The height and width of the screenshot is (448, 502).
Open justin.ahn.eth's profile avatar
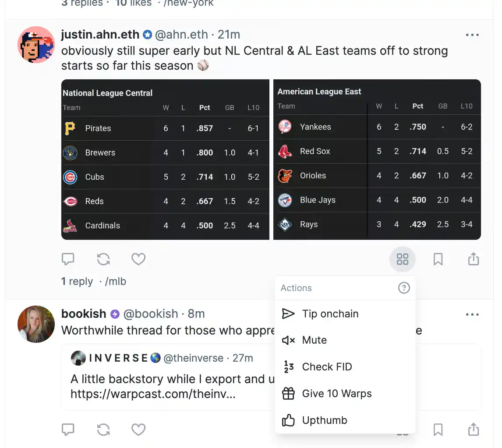coord(36,45)
